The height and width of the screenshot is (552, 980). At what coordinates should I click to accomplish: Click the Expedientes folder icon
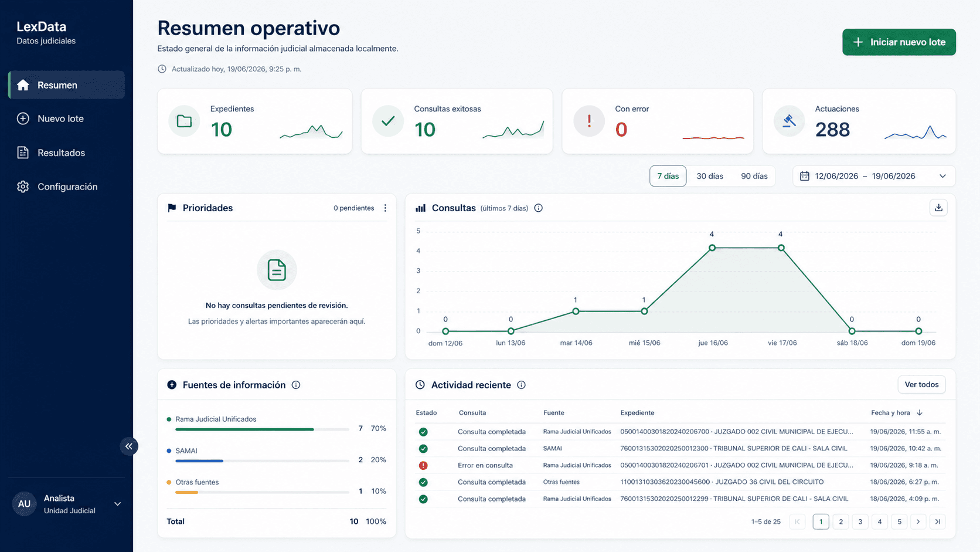[x=184, y=121]
